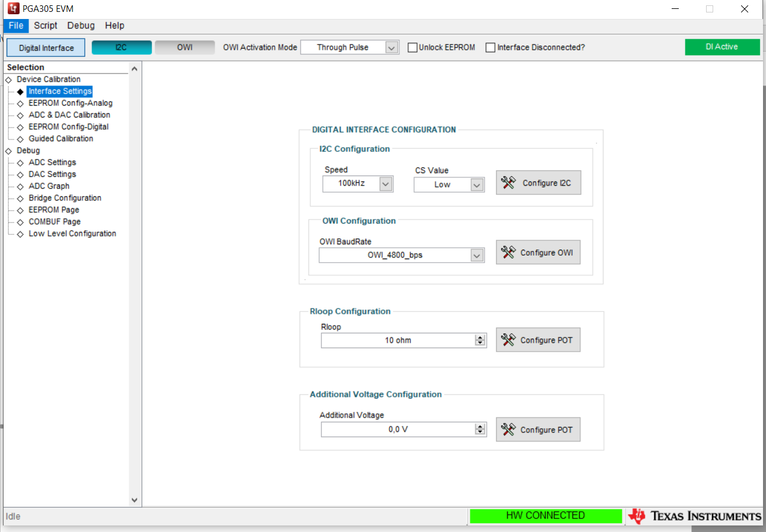Click diamond icon beside Bridge Configuration

[20, 198]
